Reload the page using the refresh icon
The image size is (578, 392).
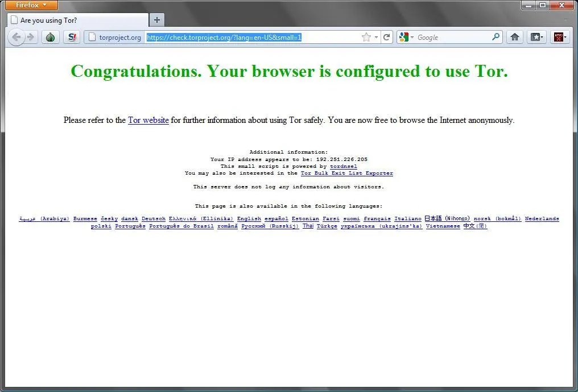click(x=387, y=38)
